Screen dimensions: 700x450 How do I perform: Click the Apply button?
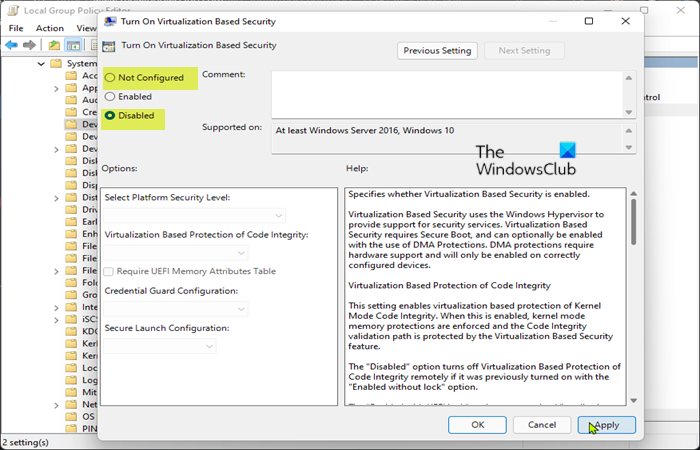coord(607,425)
